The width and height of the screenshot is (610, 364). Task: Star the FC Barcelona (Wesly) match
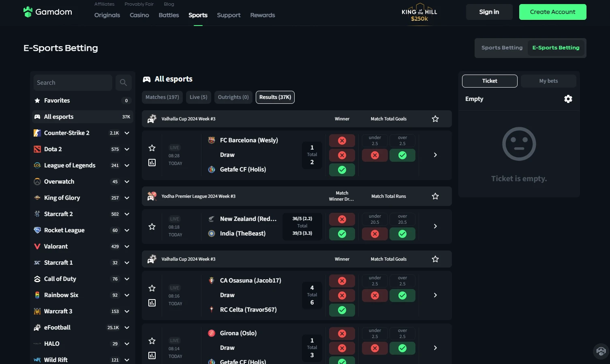[152, 148]
